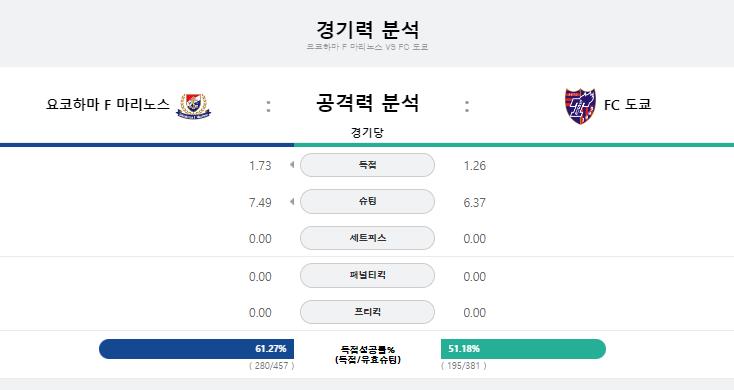Click the arrow beside 7.49 shots
Image resolution: width=734 pixels, height=390 pixels.
pyautogui.click(x=292, y=202)
